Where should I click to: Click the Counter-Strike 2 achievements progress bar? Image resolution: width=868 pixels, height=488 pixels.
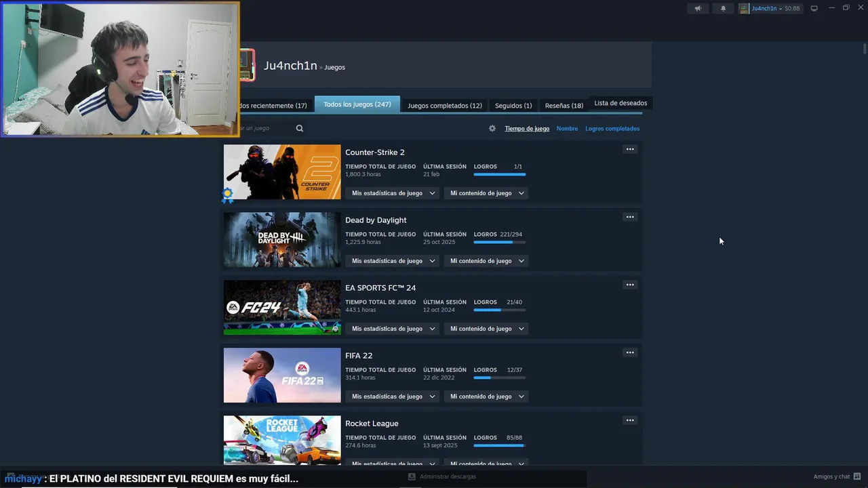click(x=500, y=175)
